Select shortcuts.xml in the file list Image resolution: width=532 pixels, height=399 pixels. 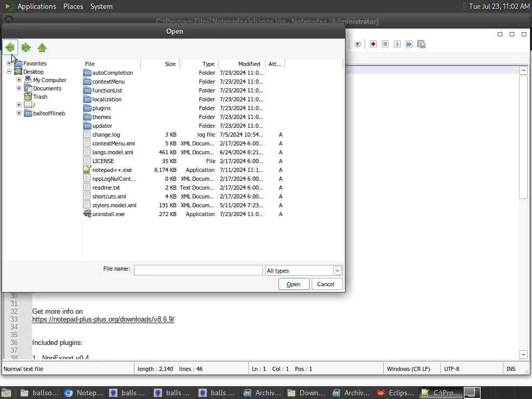[109, 196]
